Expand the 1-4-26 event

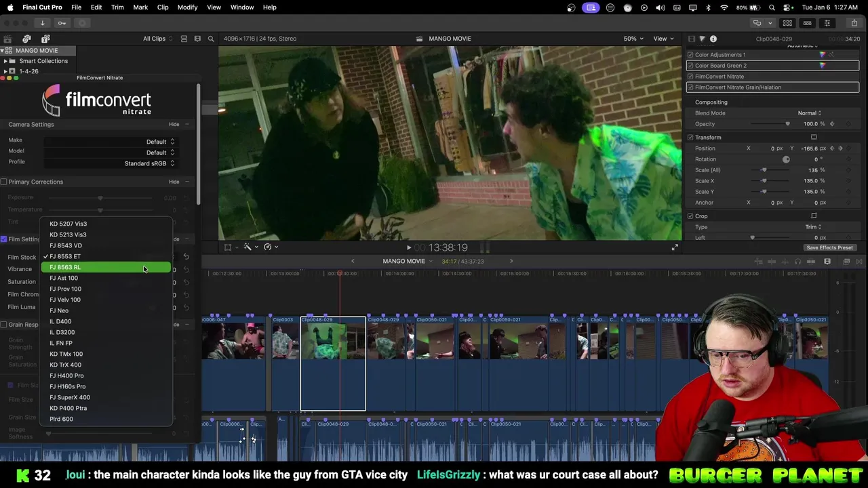pyautogui.click(x=5, y=71)
